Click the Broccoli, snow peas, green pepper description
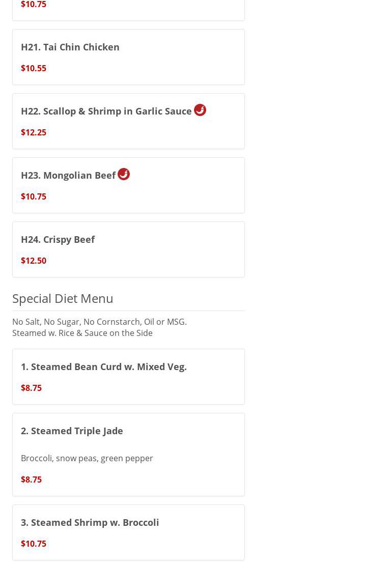Screen dimensions: 392x563 (87, 458)
